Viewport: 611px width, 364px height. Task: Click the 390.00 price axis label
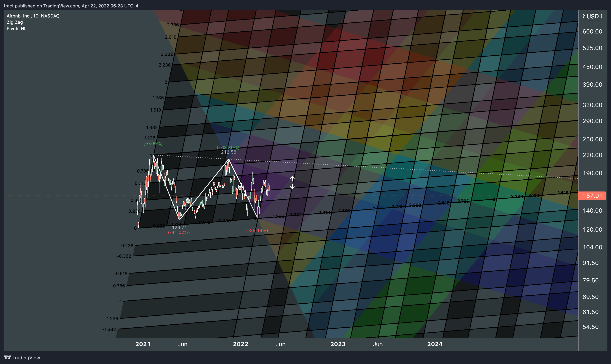[592, 85]
